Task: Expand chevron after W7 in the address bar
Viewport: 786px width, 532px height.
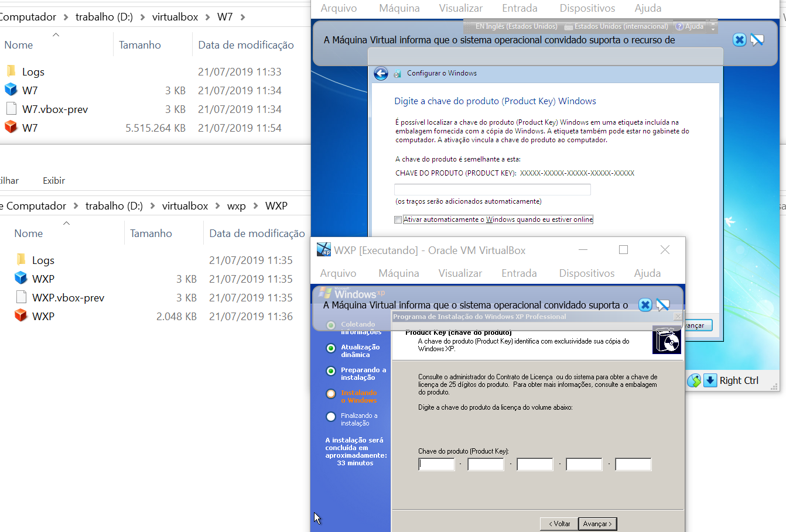Action: [x=242, y=17]
